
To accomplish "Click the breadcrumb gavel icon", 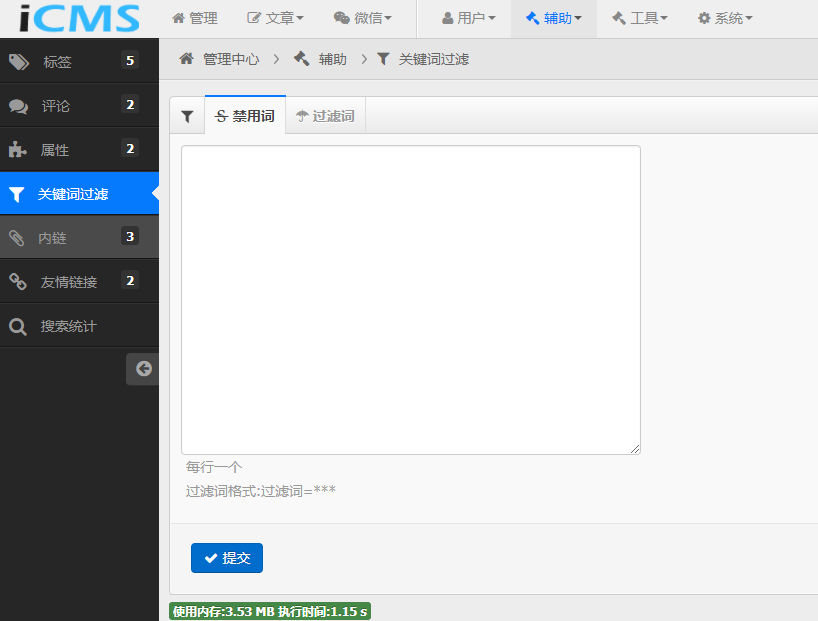I will (x=302, y=58).
